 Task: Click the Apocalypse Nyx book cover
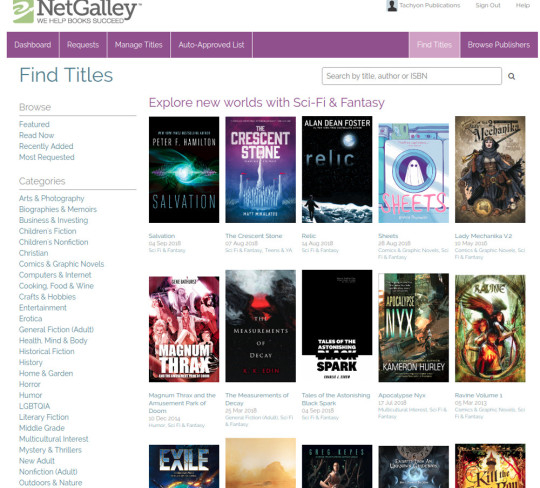(413, 328)
